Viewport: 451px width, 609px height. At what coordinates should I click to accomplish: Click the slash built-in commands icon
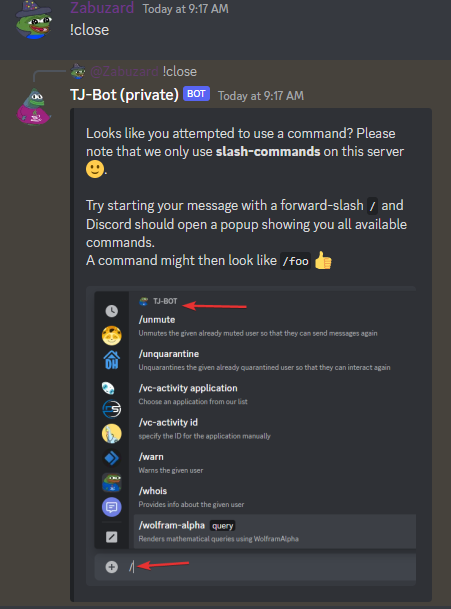click(x=111, y=537)
